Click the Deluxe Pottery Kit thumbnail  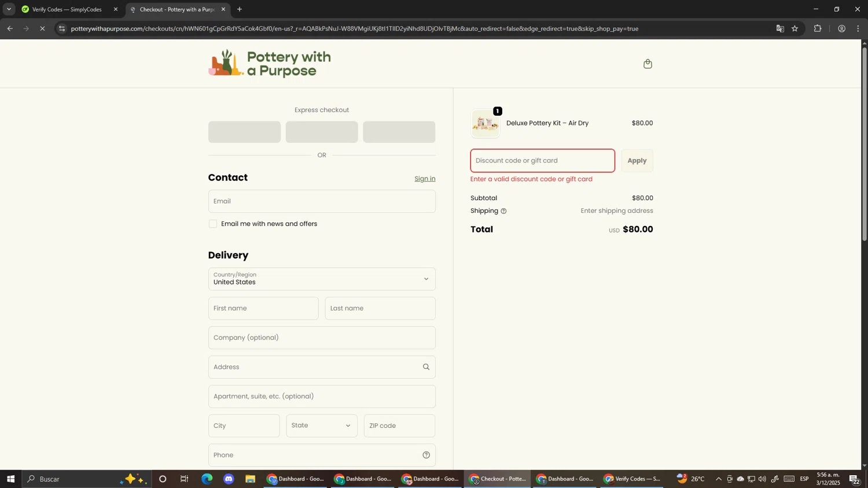[x=486, y=123]
